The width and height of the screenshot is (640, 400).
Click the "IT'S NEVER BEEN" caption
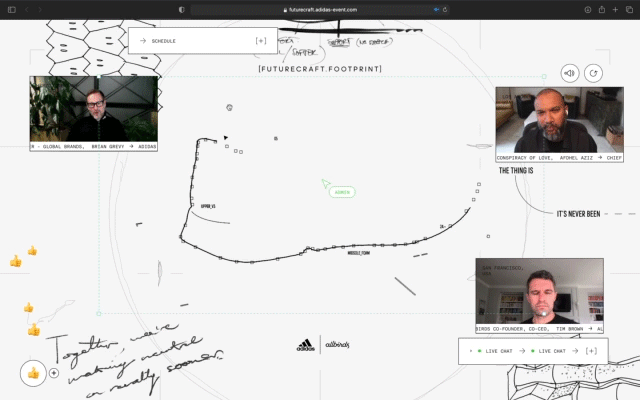pyautogui.click(x=578, y=214)
